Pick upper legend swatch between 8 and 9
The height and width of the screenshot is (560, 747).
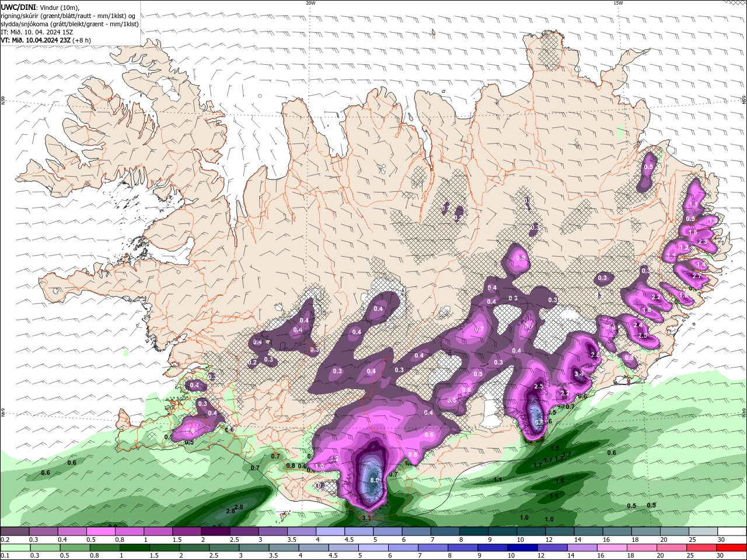click(473, 531)
